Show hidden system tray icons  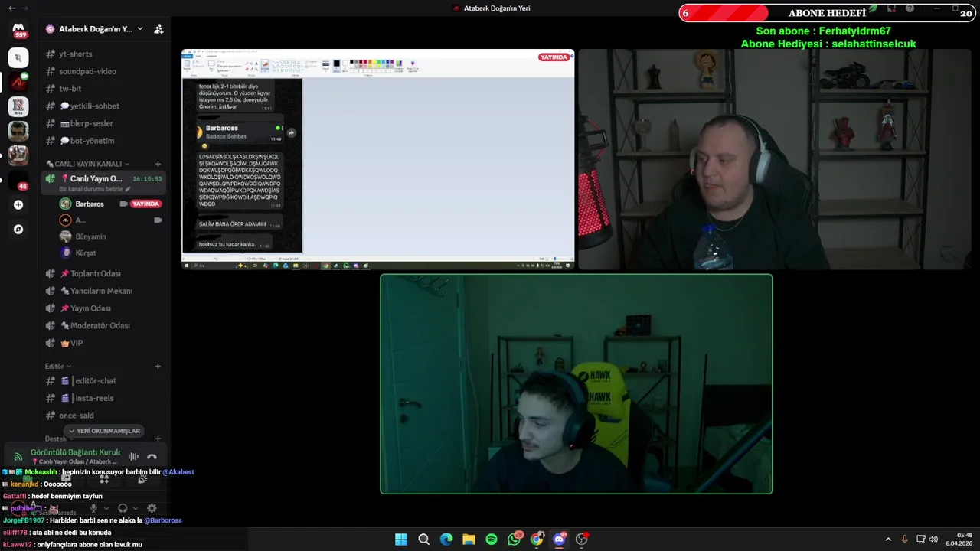(x=888, y=540)
